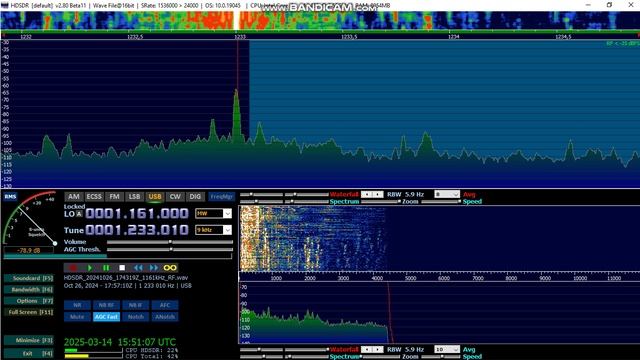Click the upper red Waterfall label
Image resolution: width=640 pixels, height=360 pixels.
344,194
